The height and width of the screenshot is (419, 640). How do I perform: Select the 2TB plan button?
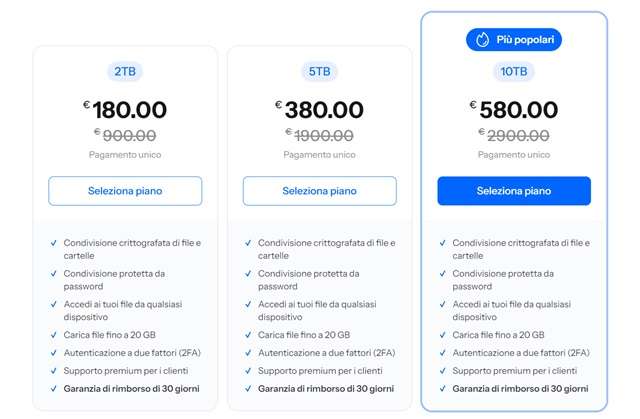pos(125,191)
